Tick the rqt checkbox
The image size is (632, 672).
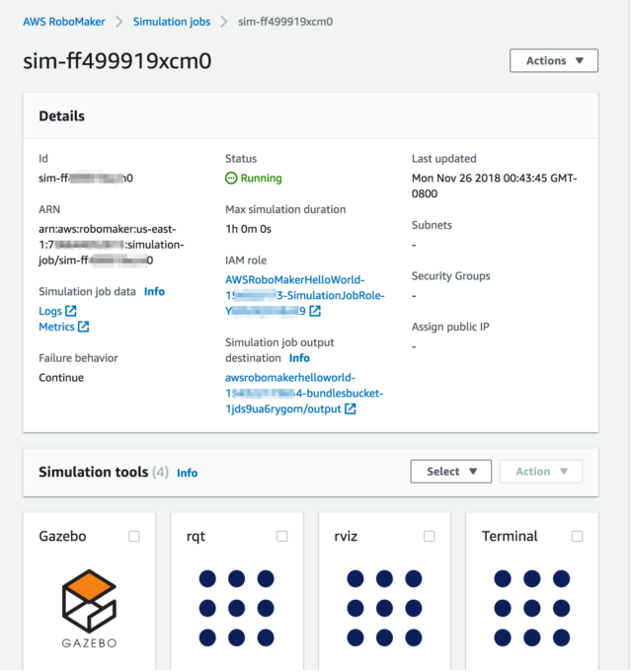(282, 536)
